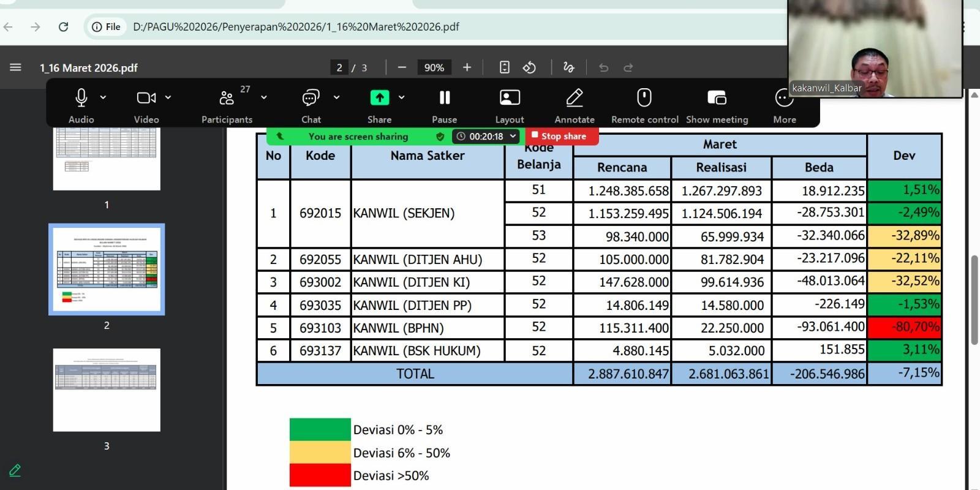
Task: Open the Annotate tool
Action: coord(575,98)
